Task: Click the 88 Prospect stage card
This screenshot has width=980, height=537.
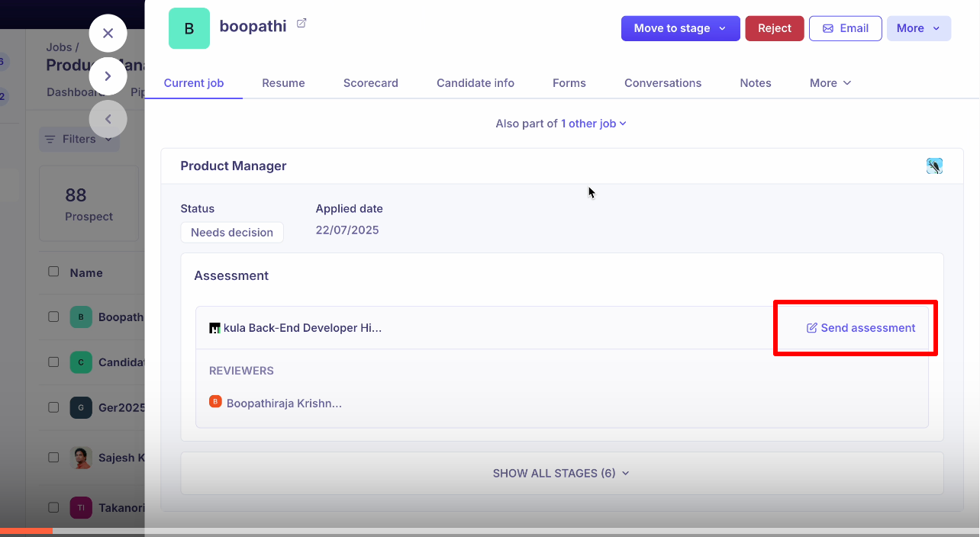Action: coord(89,204)
